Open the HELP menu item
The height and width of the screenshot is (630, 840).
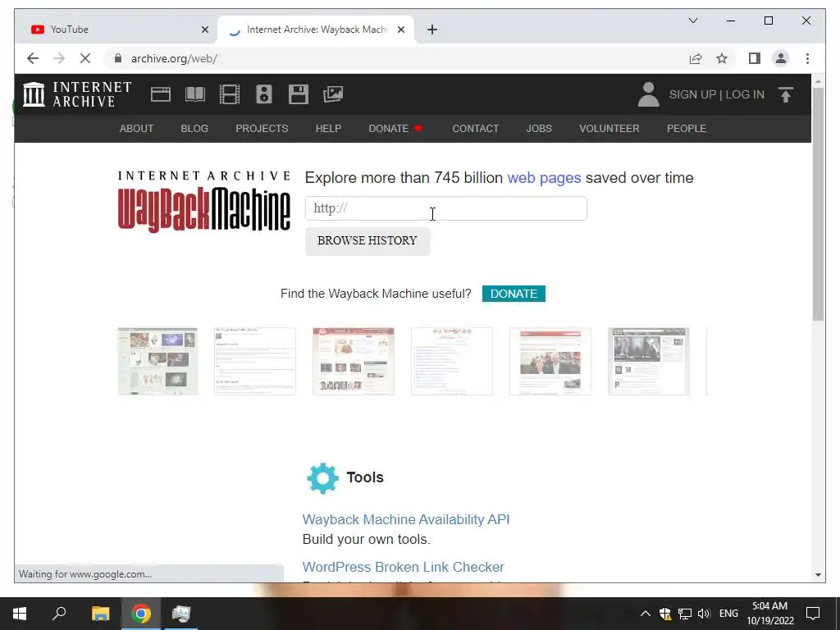pyautogui.click(x=328, y=129)
